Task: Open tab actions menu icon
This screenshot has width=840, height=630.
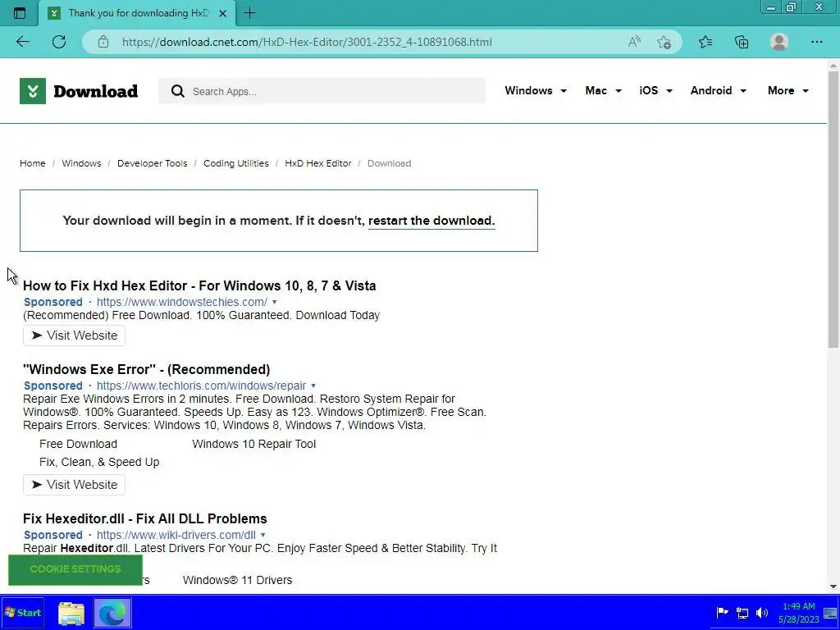Action: click(x=20, y=13)
